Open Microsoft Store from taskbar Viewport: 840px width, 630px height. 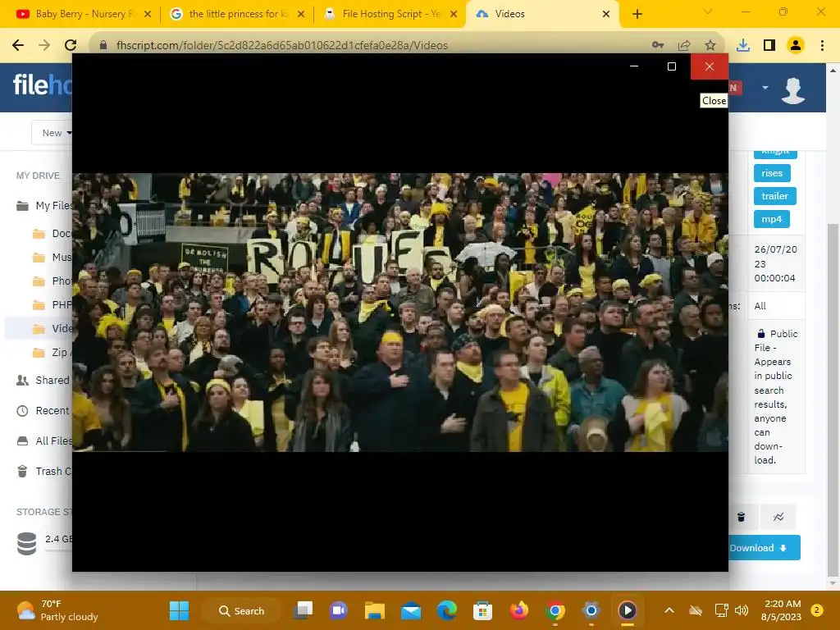click(482, 610)
